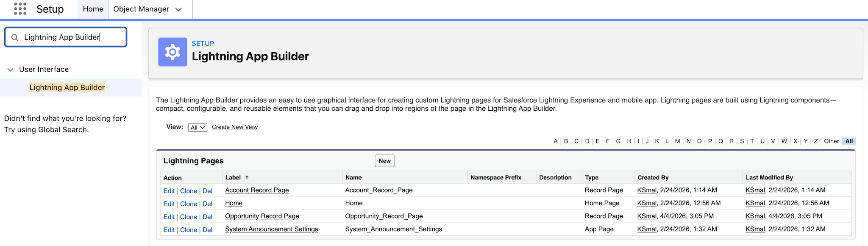The image size is (868, 246).
Task: Clone the Opportunity Record Page
Action: pos(189,217)
